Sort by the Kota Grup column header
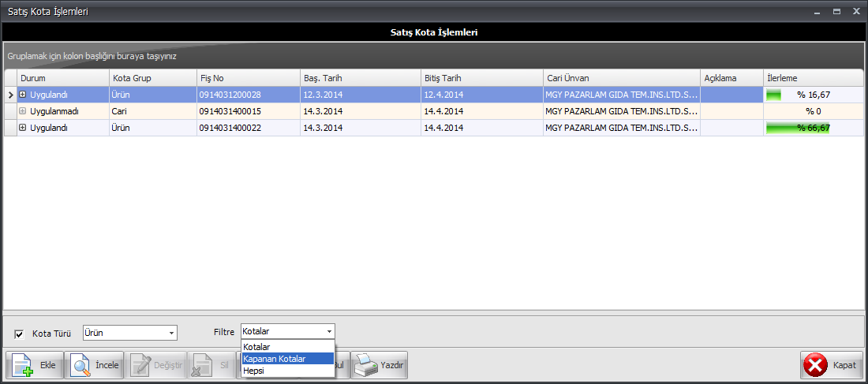 (153, 78)
